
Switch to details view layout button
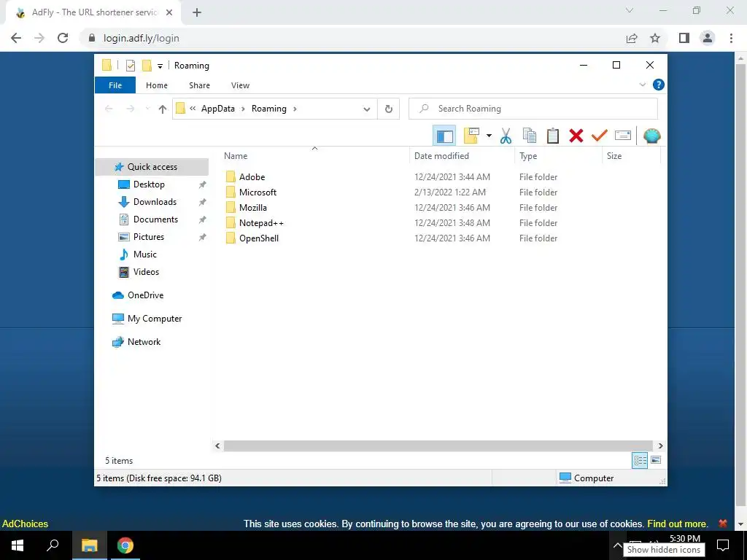(x=640, y=460)
